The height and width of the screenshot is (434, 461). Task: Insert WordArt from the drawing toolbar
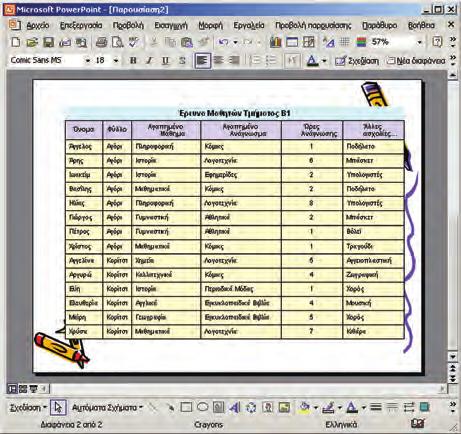click(235, 407)
